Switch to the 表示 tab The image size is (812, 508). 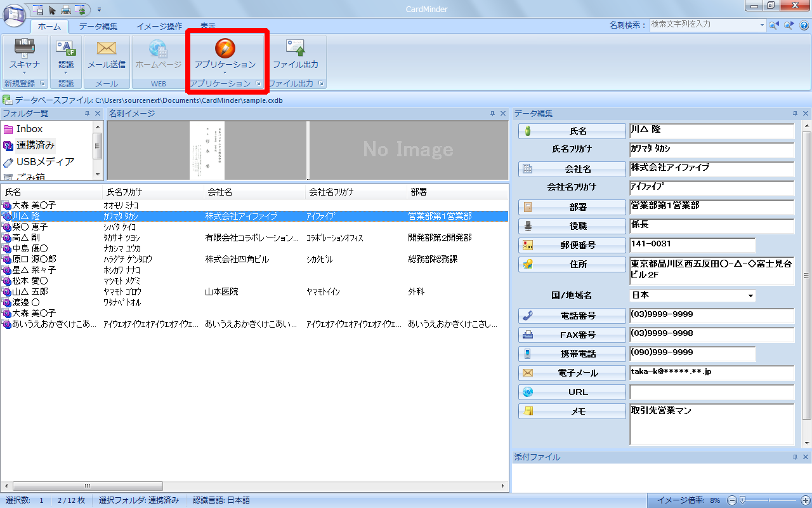[x=208, y=27]
